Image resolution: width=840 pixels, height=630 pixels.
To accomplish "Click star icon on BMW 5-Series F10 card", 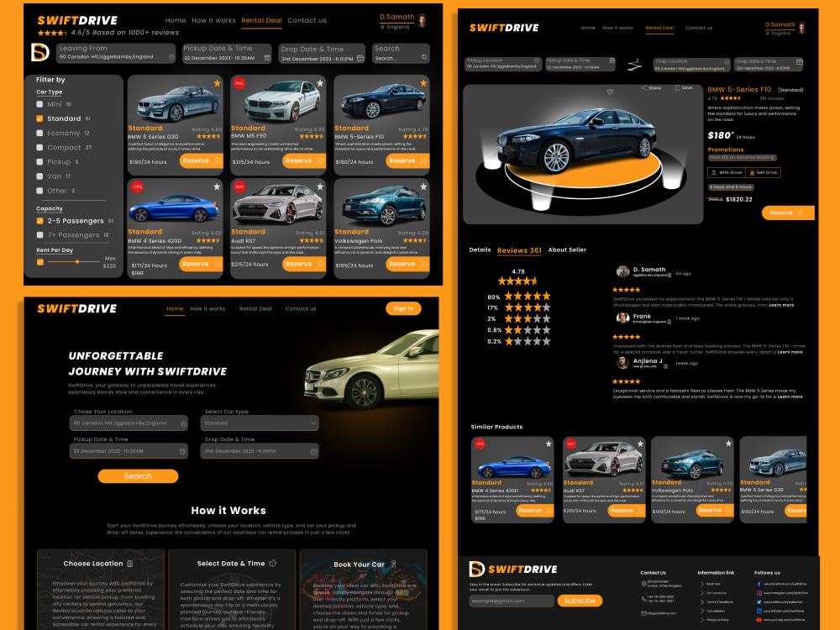I will (423, 83).
